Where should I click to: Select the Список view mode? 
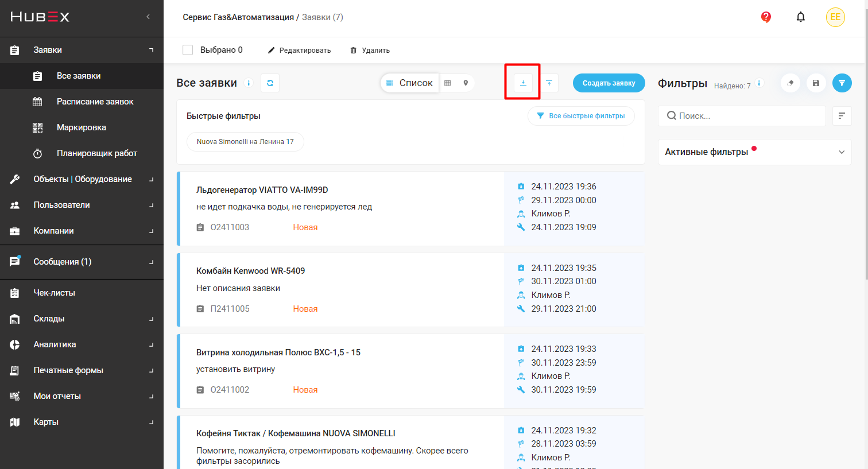pos(409,83)
